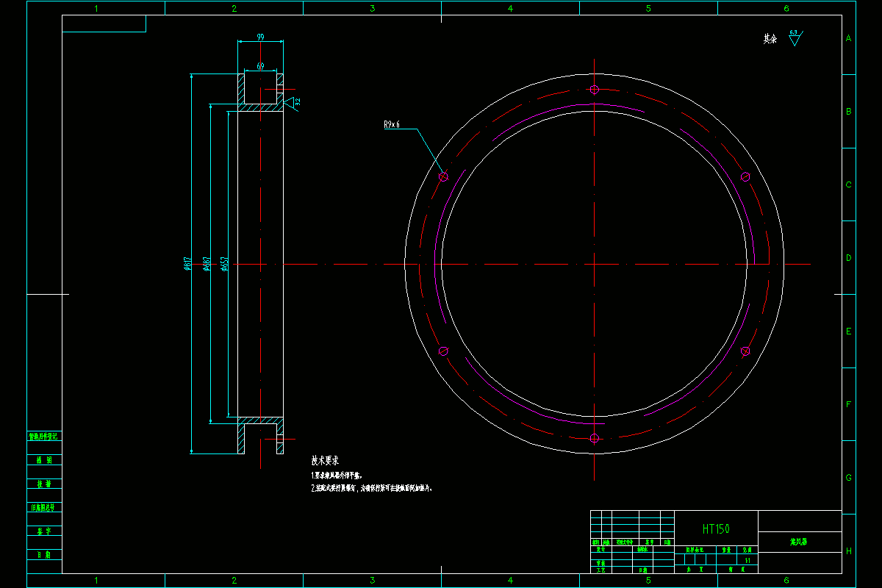This screenshot has height=588, width=882.
Task: Click the R9×6 hole callout label
Action: tap(392, 125)
